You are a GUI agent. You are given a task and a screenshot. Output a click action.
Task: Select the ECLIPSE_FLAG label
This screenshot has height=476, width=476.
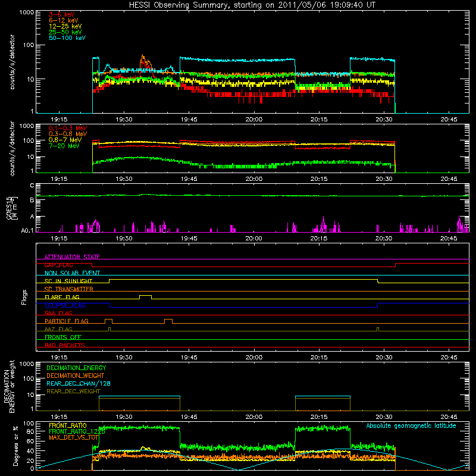(x=65, y=305)
